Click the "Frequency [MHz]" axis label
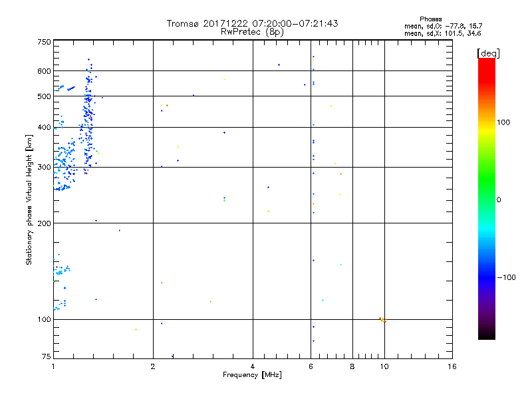Screen dimensions: 532x399 pyautogui.click(x=252, y=375)
